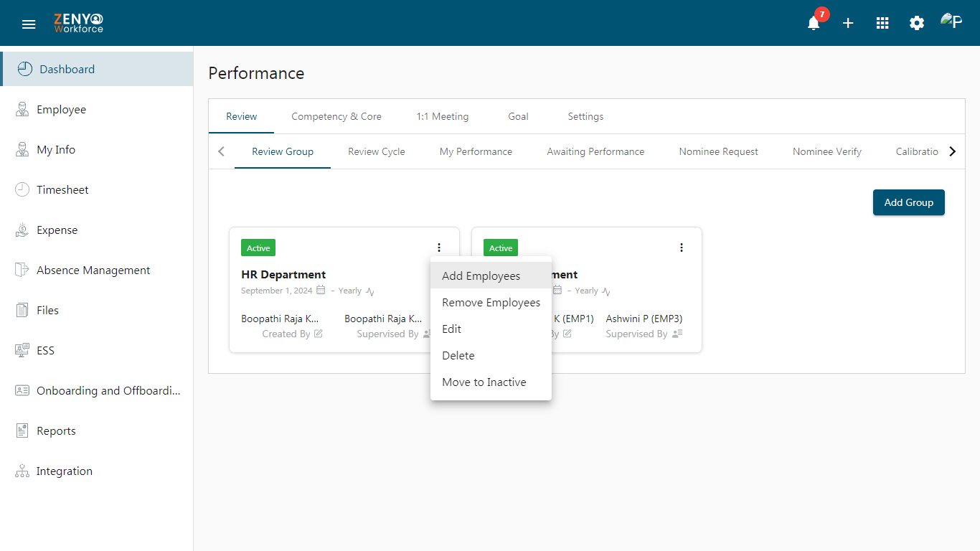Click the ESS sidebar icon
Viewport: 980px width, 551px height.
pyautogui.click(x=22, y=350)
